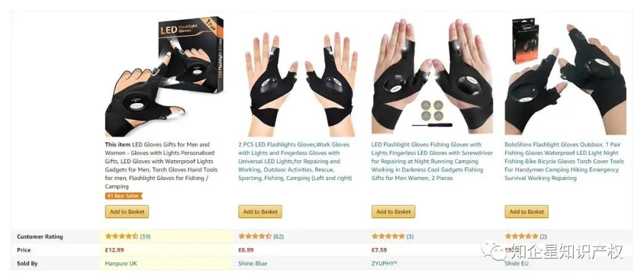Open seller ZYUPHY
This screenshot has height=280, width=644.
[x=384, y=263]
